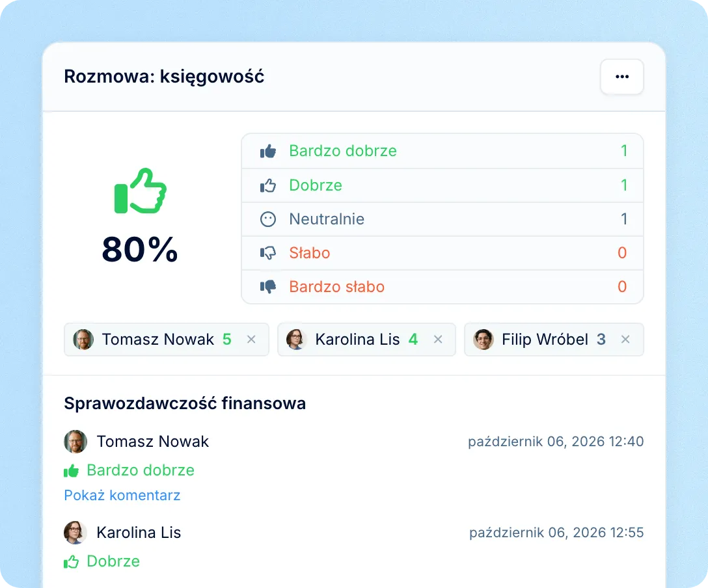708x588 pixels.
Task: Click the count 1 in Bardzo dobrze row
Action: pos(624,151)
